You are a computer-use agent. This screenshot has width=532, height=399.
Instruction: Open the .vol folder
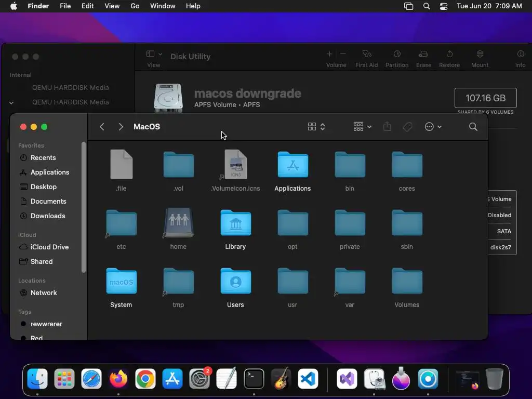pos(179,165)
